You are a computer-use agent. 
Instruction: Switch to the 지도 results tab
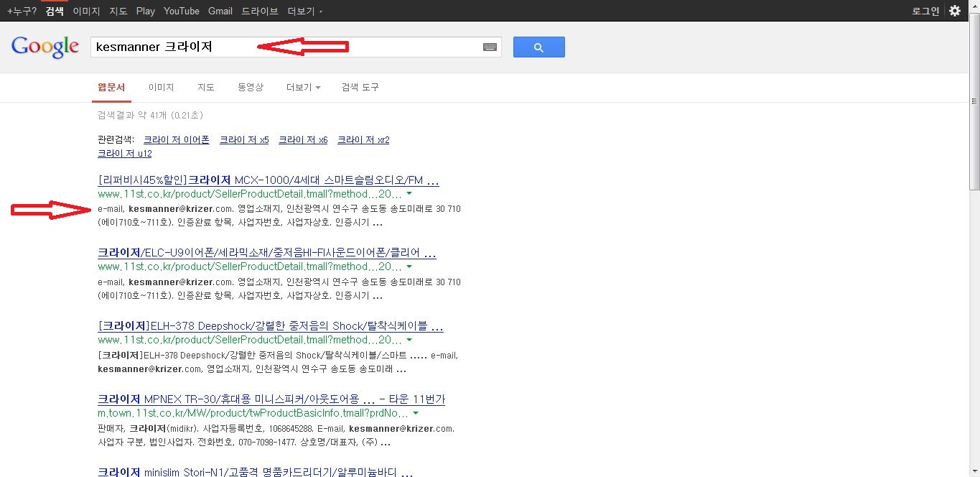[206, 87]
